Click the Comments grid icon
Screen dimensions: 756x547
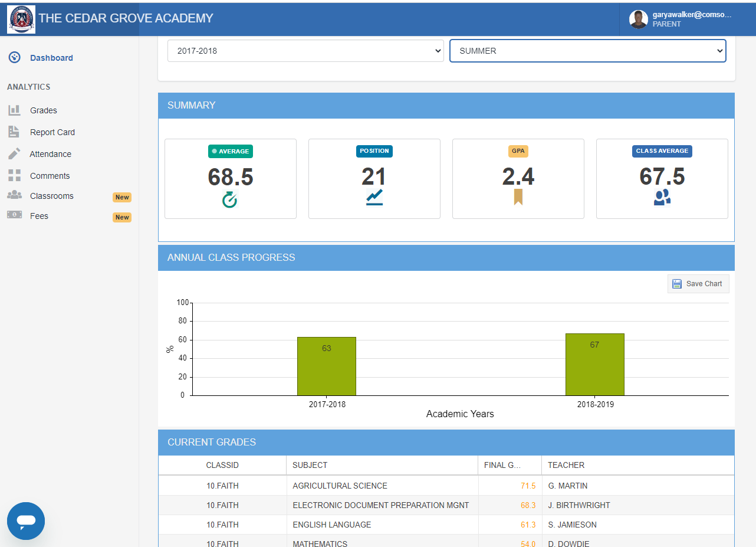point(14,175)
